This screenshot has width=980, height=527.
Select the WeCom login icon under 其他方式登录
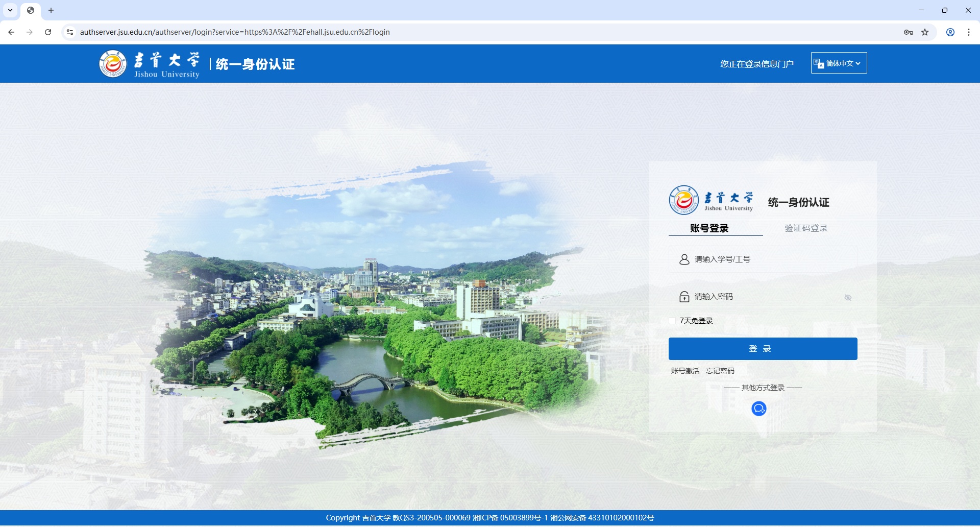click(x=758, y=409)
